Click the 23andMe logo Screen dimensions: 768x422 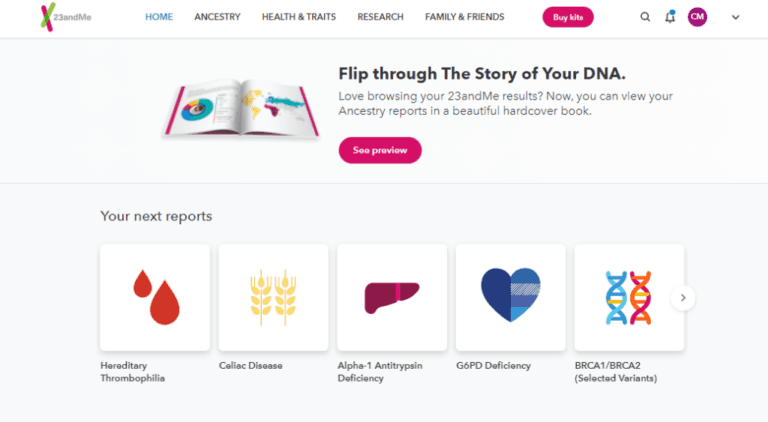pyautogui.click(x=66, y=17)
